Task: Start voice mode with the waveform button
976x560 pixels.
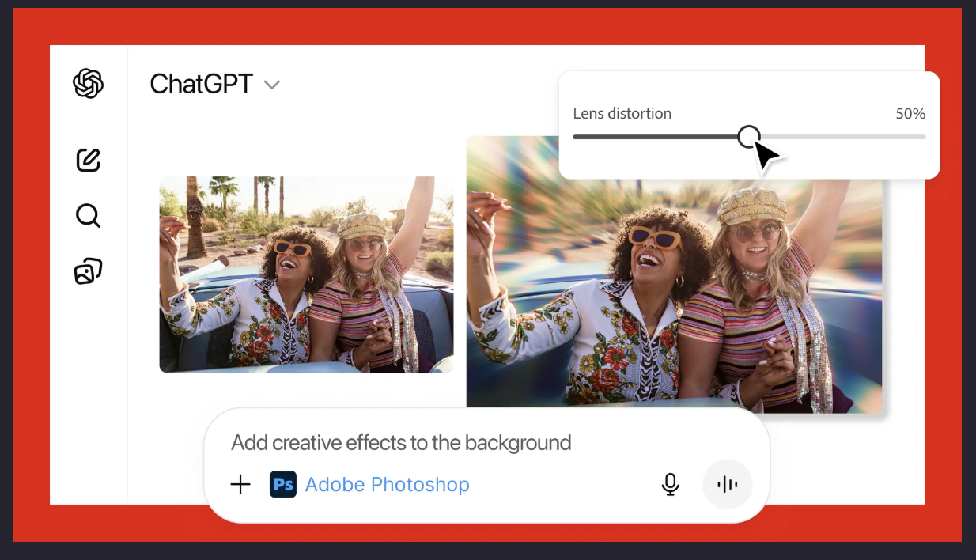Action: 727,484
